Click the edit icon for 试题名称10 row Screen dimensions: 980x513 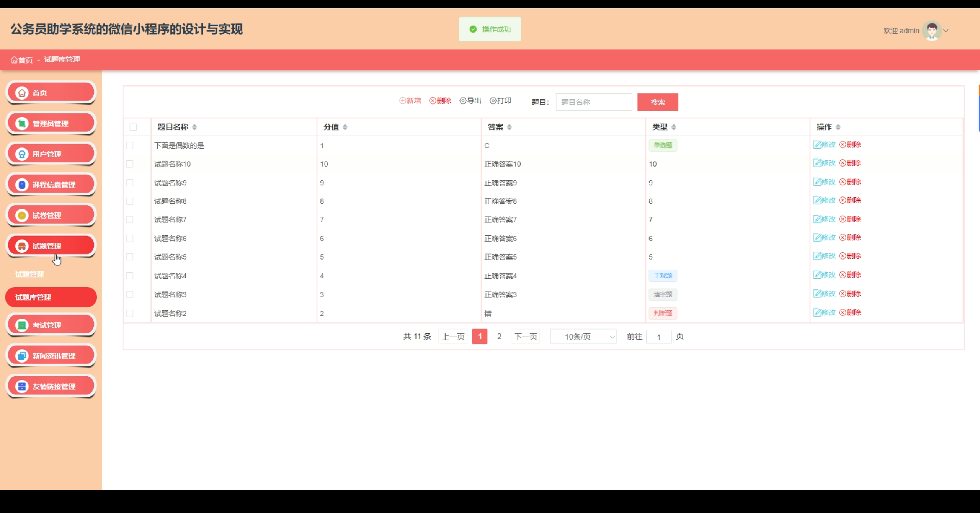[817, 163]
